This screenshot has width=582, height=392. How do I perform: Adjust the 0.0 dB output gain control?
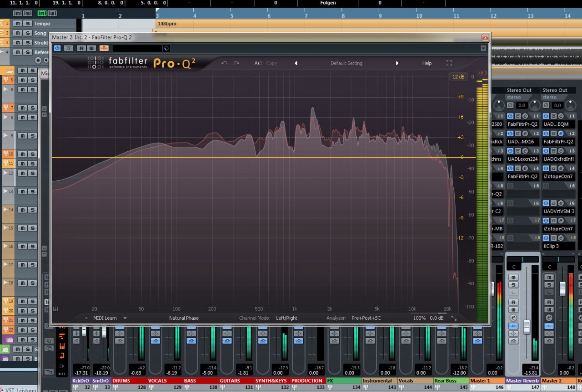coord(437,318)
